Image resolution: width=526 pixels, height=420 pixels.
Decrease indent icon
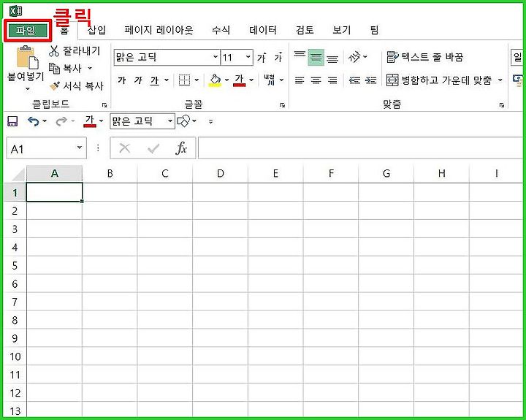tap(354, 80)
